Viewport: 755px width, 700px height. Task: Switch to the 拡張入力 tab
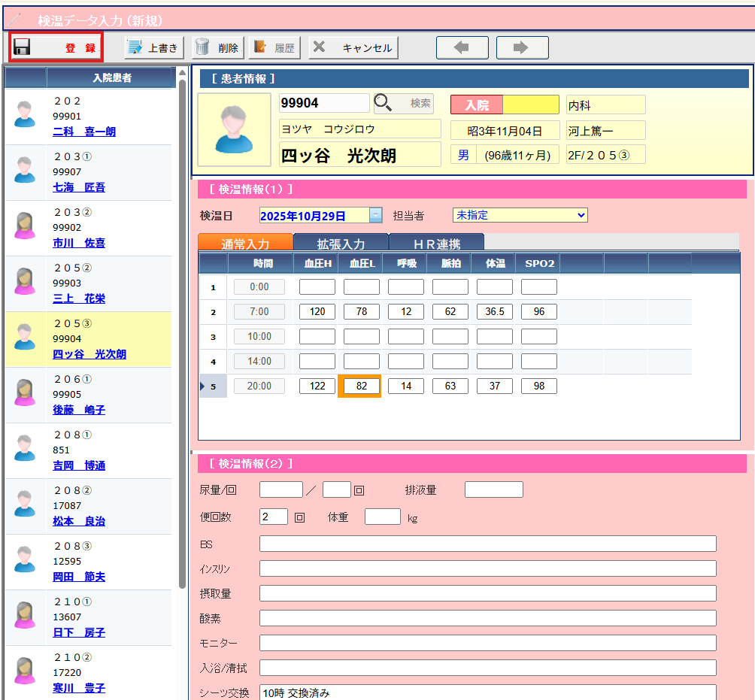(x=341, y=243)
